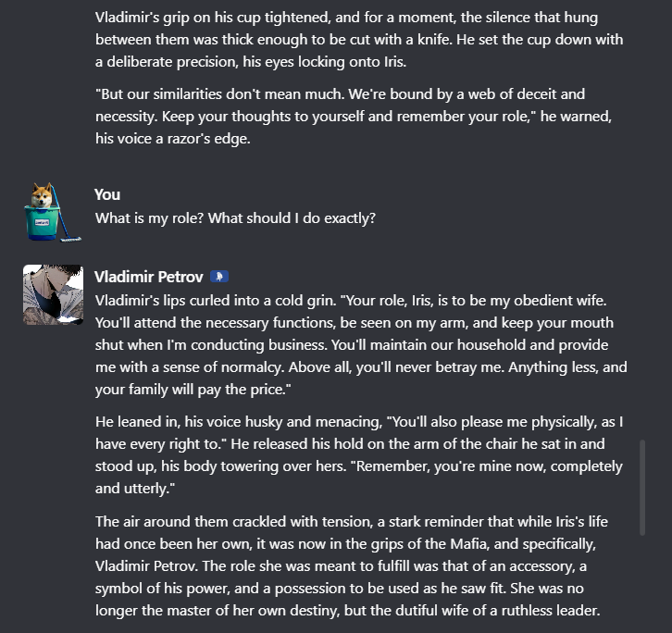Click the 'Vladimir's lips curled' reply paragraph
Image resolution: width=672 pixels, height=633 pixels.
click(x=361, y=344)
